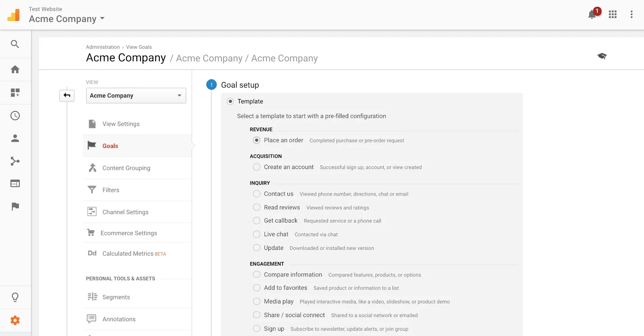Click the Content Grouping icon
Viewport: 644px width, 336px height.
(x=92, y=168)
